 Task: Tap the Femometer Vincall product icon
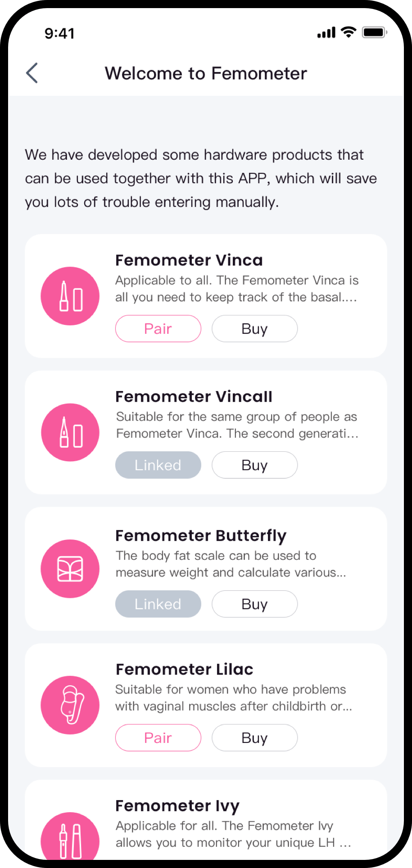tap(70, 432)
